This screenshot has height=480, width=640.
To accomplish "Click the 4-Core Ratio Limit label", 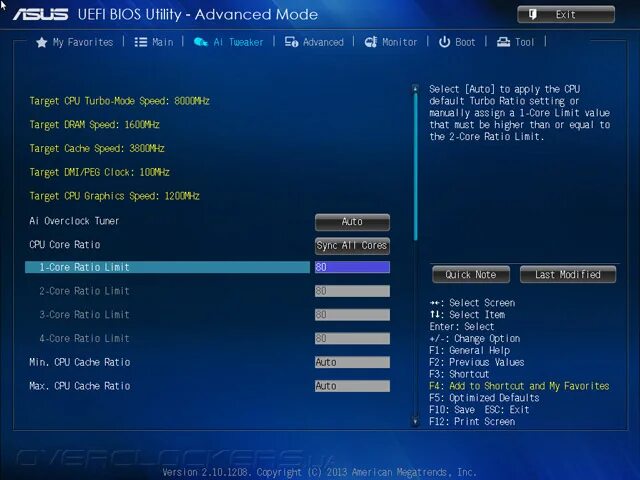I will tap(84, 338).
